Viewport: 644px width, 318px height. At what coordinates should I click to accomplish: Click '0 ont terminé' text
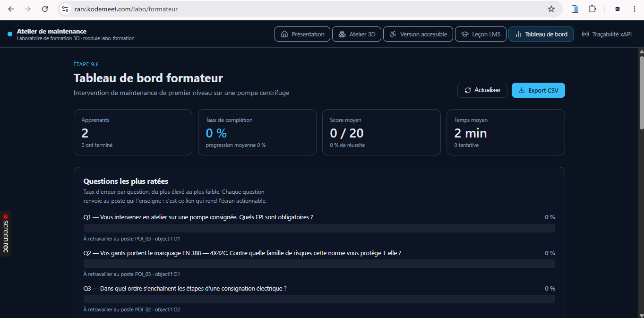(97, 145)
